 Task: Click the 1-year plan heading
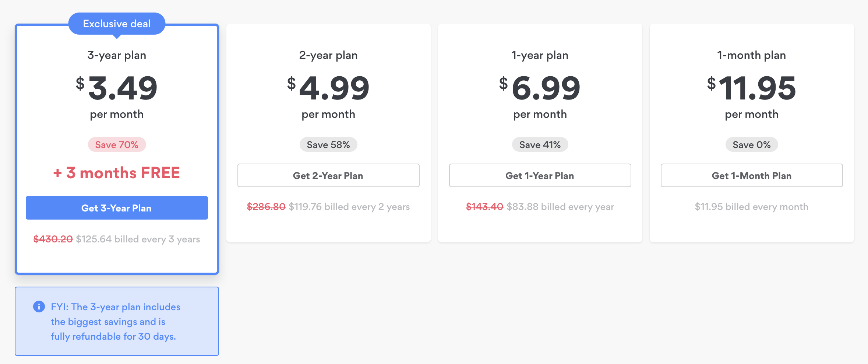[540, 55]
